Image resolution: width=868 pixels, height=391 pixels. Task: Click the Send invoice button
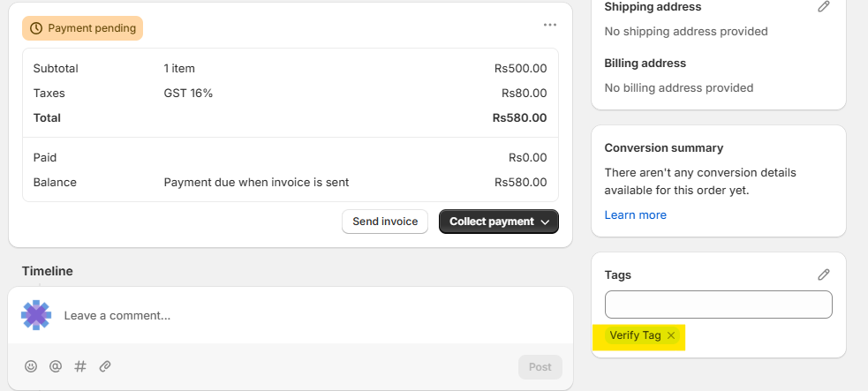(x=385, y=222)
